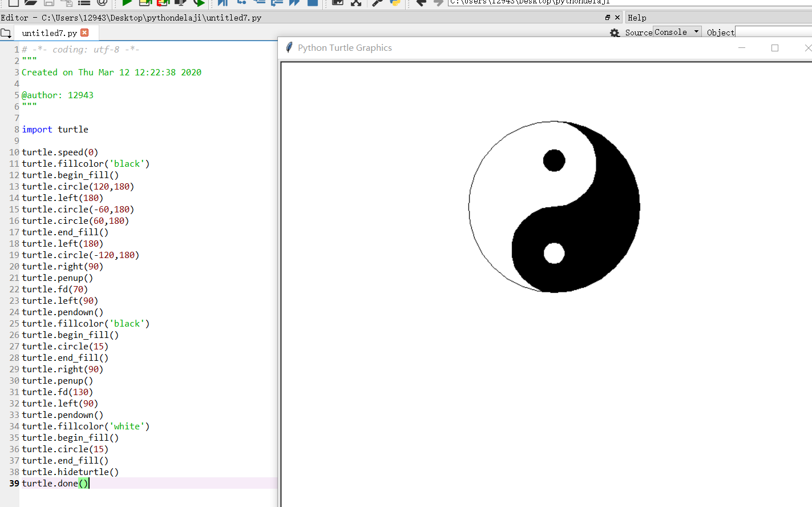Toggle fullscreen mode
This screenshot has width=812, height=507.
point(356,3)
